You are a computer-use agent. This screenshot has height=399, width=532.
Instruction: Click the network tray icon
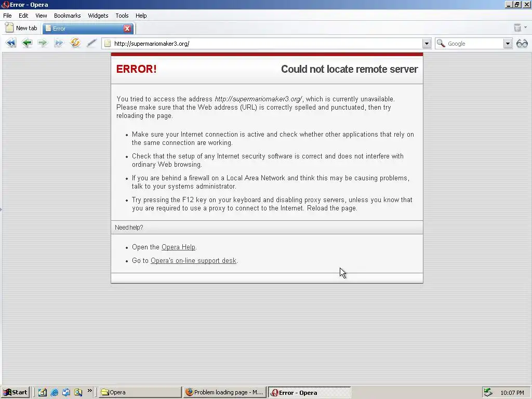[x=488, y=392]
